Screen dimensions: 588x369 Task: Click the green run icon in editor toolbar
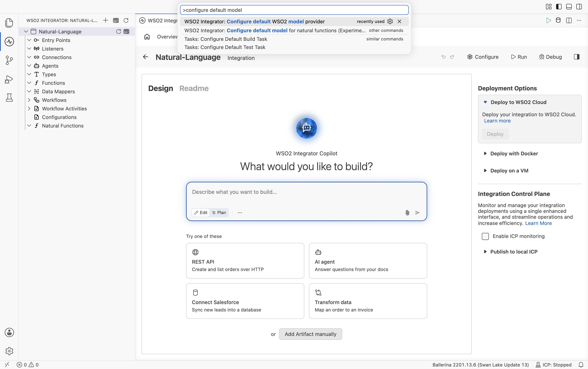[549, 20]
